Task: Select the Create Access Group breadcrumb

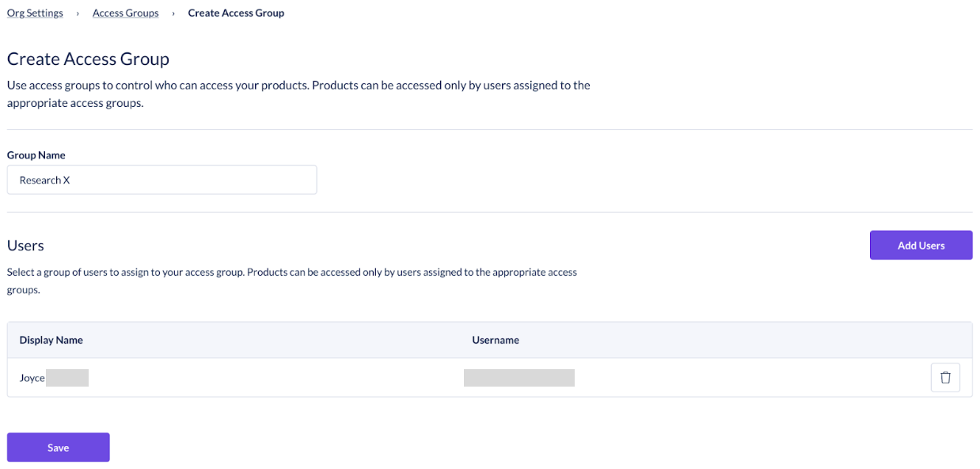Action: pyautogui.click(x=236, y=13)
